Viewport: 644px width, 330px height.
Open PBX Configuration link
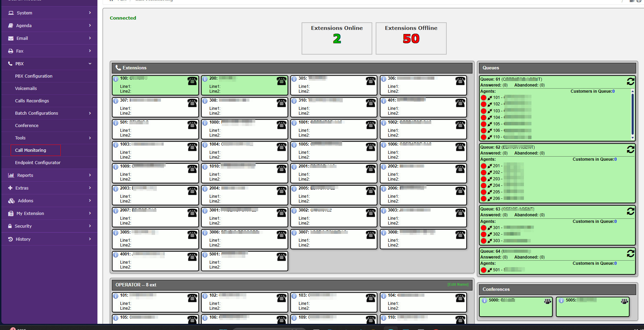point(34,76)
